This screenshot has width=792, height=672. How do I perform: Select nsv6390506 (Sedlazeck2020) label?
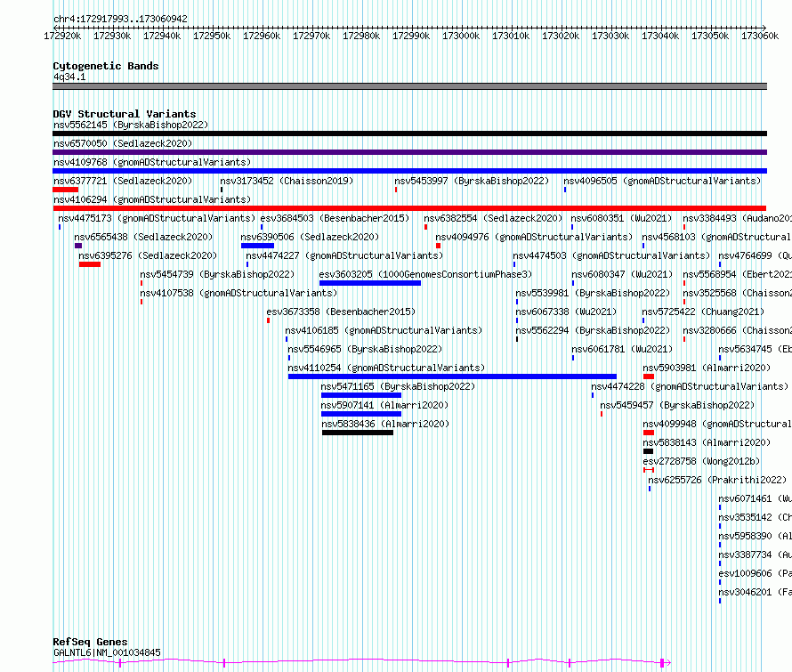coord(310,237)
